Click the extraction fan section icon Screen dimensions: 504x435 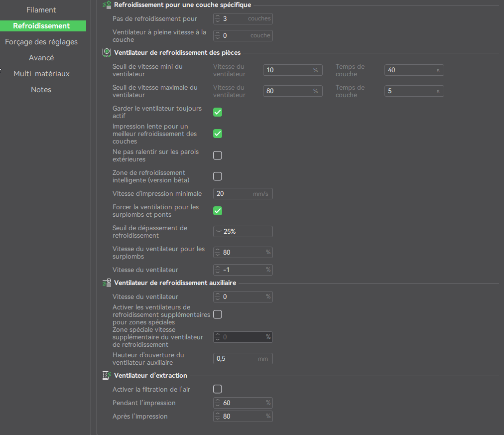(107, 376)
